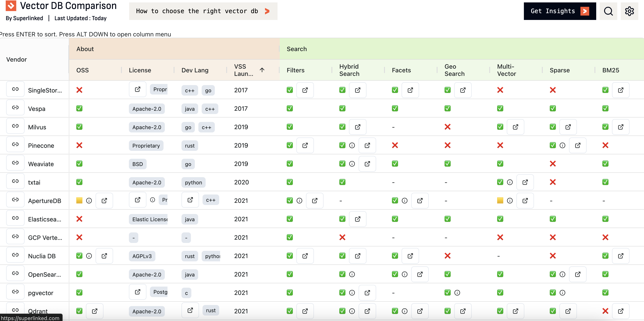Viewport: 644px width, 321px height.
Task: Click the red cross in Pinecone's Facets cell
Action: click(x=395, y=145)
